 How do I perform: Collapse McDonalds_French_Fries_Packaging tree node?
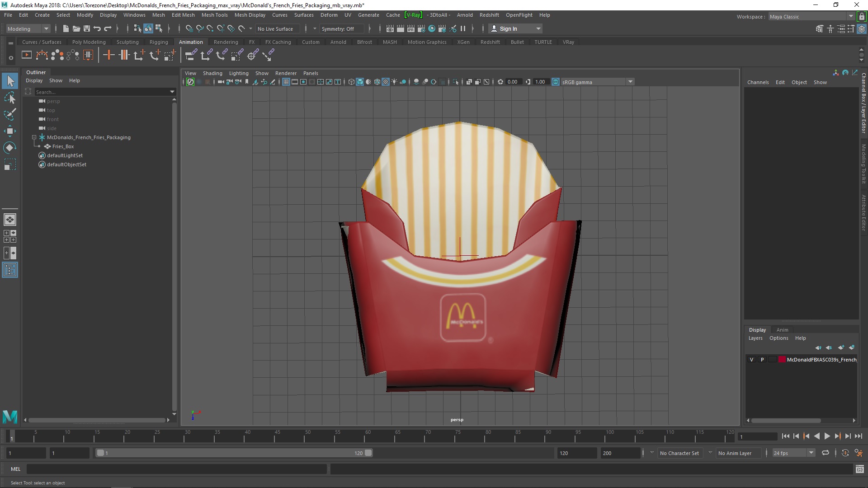click(x=34, y=137)
